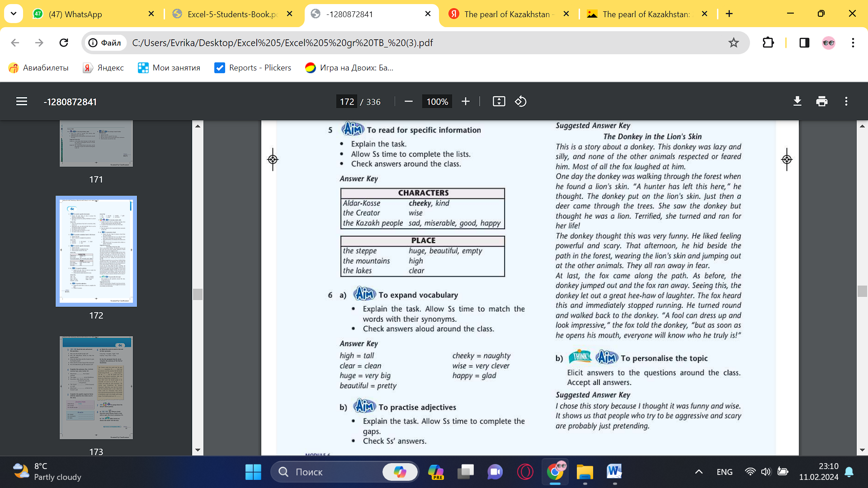868x488 pixels.
Task: Open PDF viewer more actions menu
Action: tap(846, 102)
